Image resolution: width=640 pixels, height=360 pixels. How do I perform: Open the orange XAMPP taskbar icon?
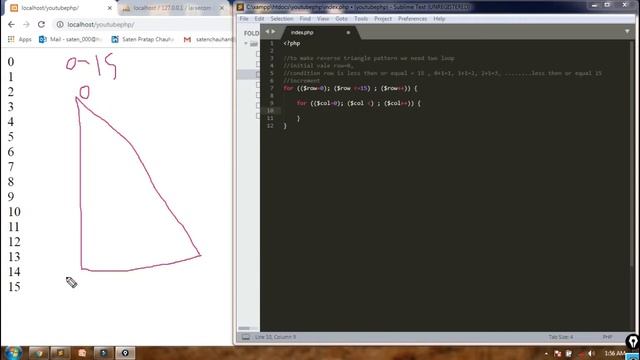click(x=82, y=353)
